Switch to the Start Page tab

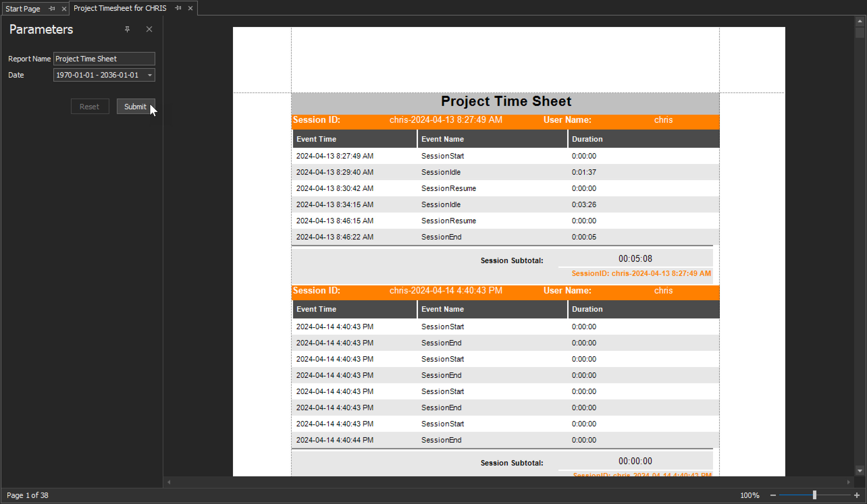coord(23,8)
